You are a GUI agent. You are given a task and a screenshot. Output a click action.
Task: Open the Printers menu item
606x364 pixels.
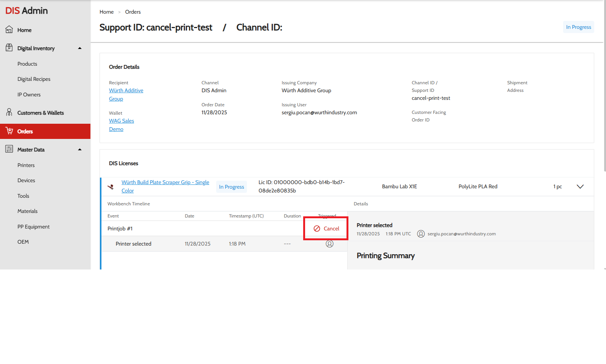tap(26, 165)
